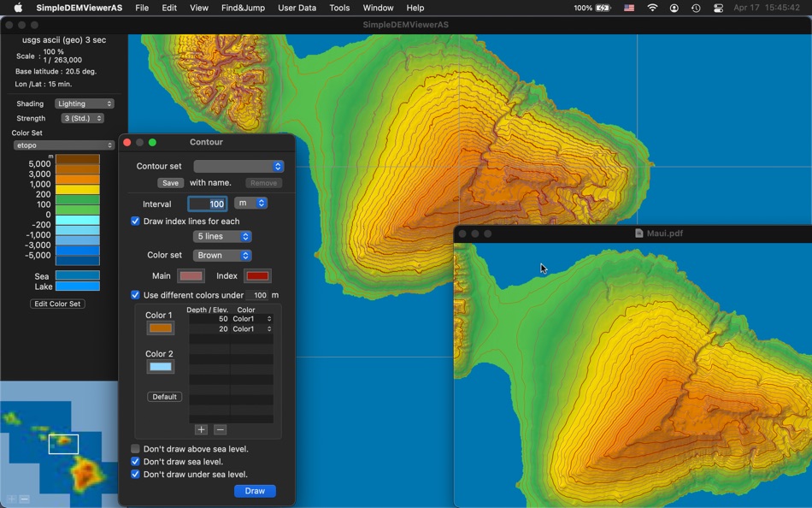
Task: Open Color1 dropdown in the 50 row
Action: click(251, 319)
